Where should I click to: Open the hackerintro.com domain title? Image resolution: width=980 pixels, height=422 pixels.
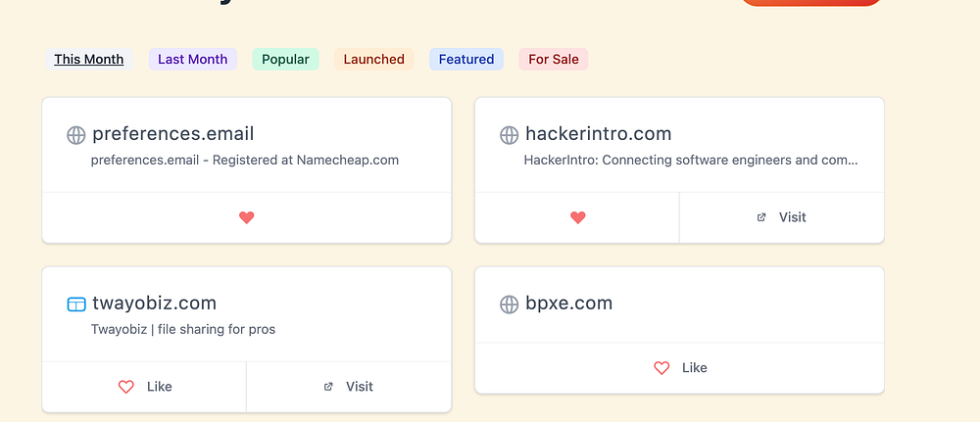(598, 133)
